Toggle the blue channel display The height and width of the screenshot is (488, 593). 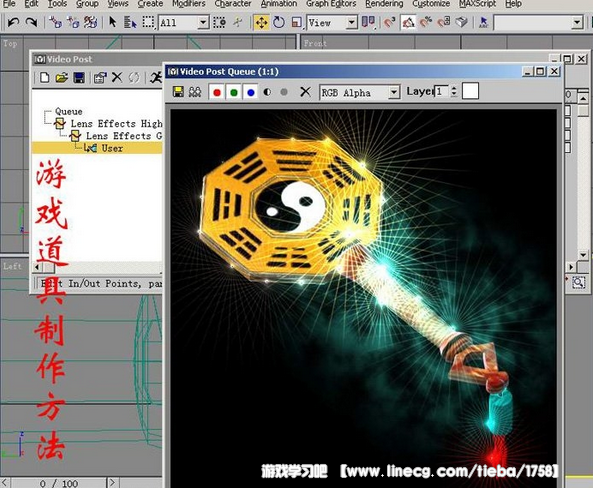(x=250, y=92)
